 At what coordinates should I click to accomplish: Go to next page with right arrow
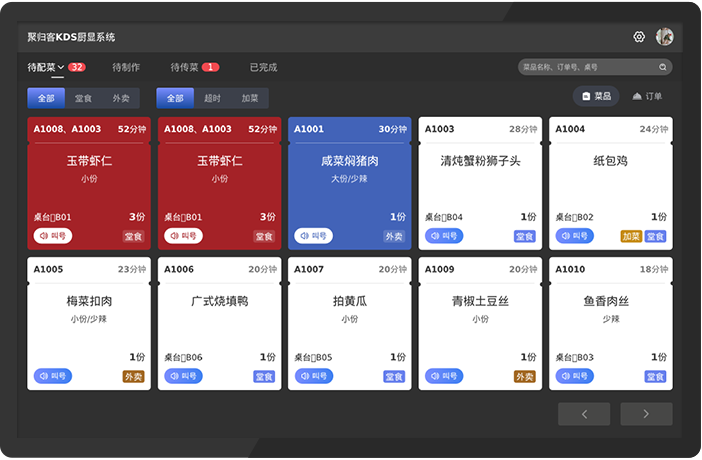[646, 414]
